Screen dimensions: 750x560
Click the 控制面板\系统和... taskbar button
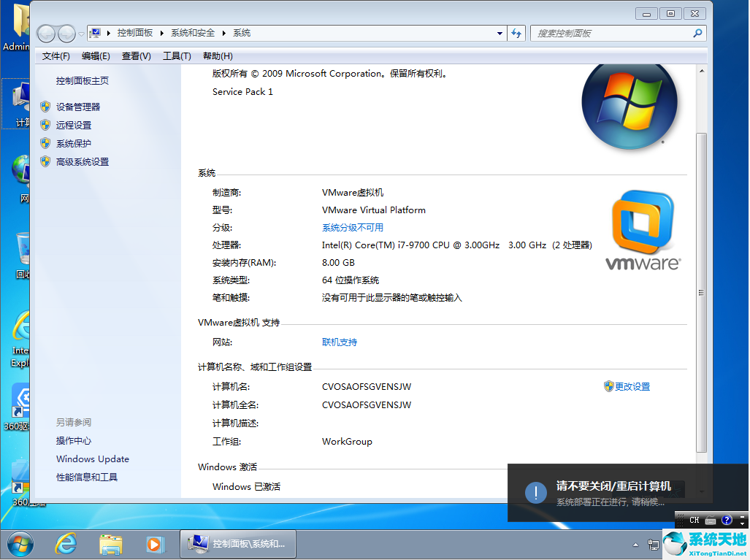coord(238,544)
